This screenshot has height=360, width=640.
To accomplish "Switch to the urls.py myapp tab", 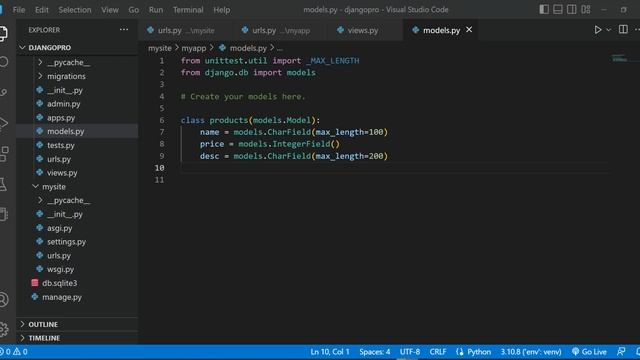I will coord(280,30).
